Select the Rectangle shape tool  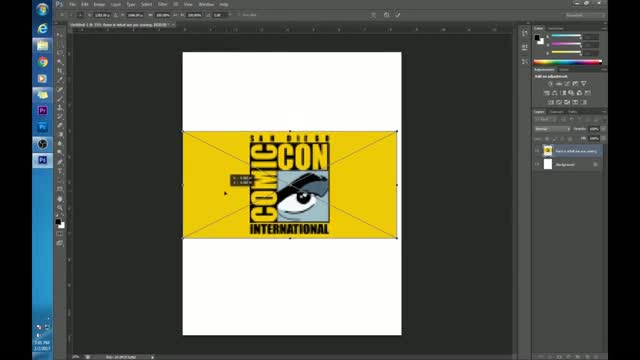60,189
